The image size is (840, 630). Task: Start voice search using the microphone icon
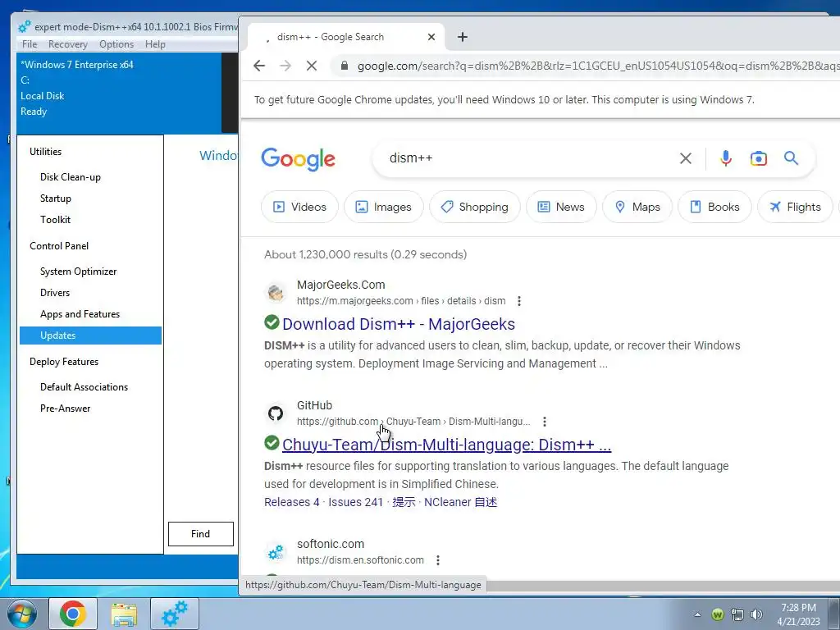click(726, 158)
